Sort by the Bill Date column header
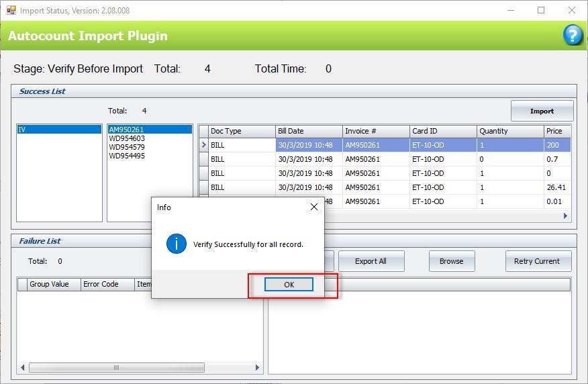Screen dimensions: 588x384 (309, 131)
